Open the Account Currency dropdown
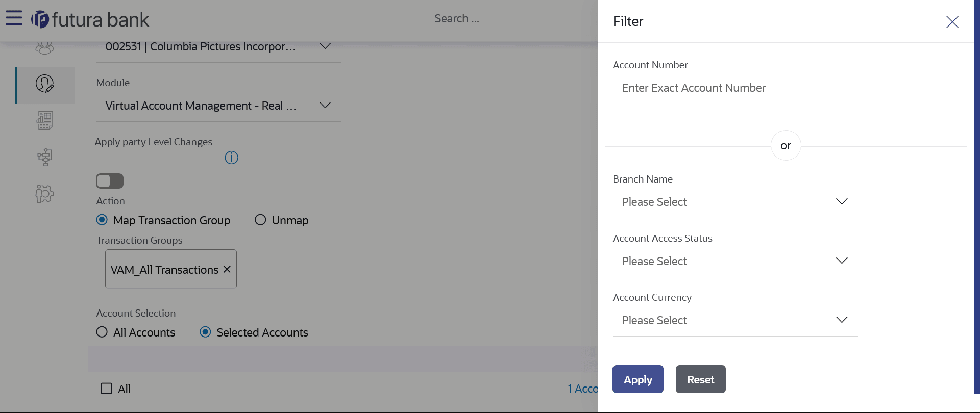The image size is (980, 413). click(735, 320)
